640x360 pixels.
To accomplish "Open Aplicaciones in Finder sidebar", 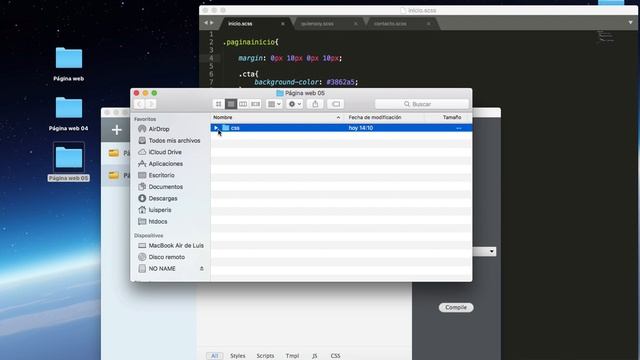I will pos(165,164).
